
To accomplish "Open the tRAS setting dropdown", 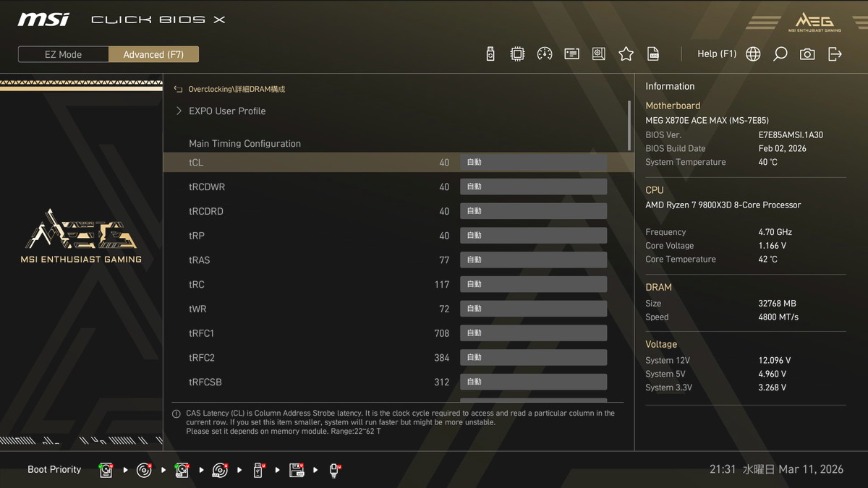I will [x=533, y=260].
